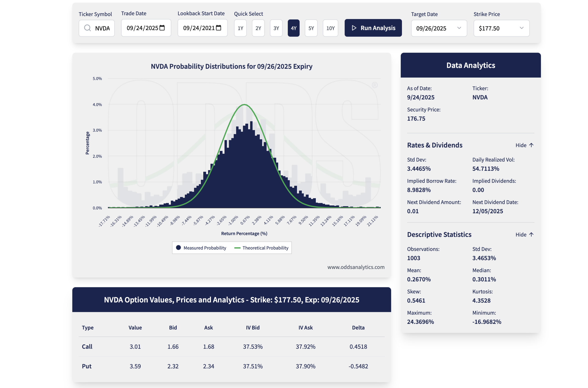This screenshot has height=388, width=588.
Task: Open the Lookback Start Date calendar icon
Action: pos(218,28)
